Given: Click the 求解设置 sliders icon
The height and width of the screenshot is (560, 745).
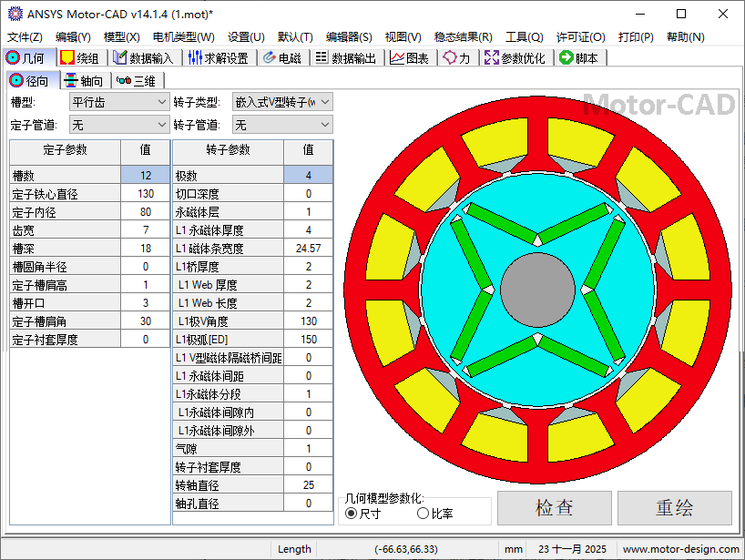Looking at the screenshot, I should (195, 58).
